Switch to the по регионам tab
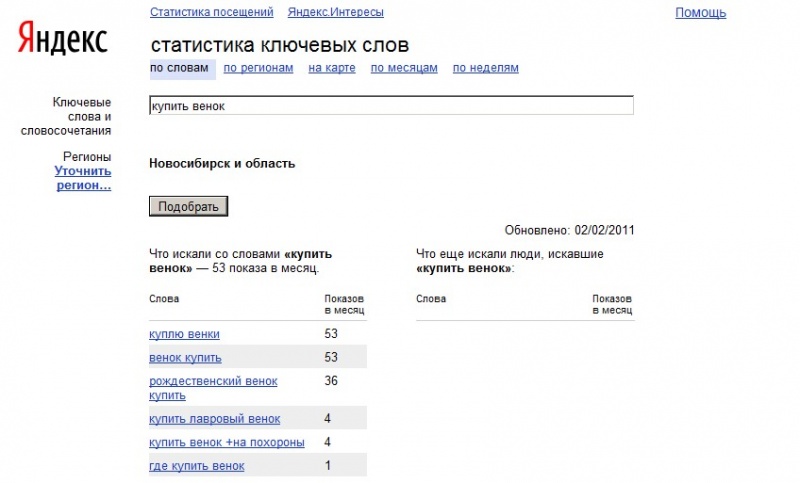The image size is (800, 483). [x=258, y=68]
